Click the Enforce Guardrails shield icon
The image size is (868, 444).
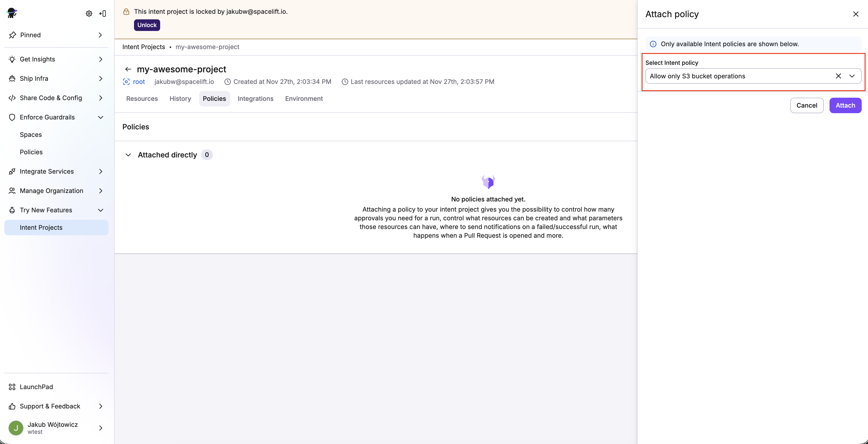12,117
